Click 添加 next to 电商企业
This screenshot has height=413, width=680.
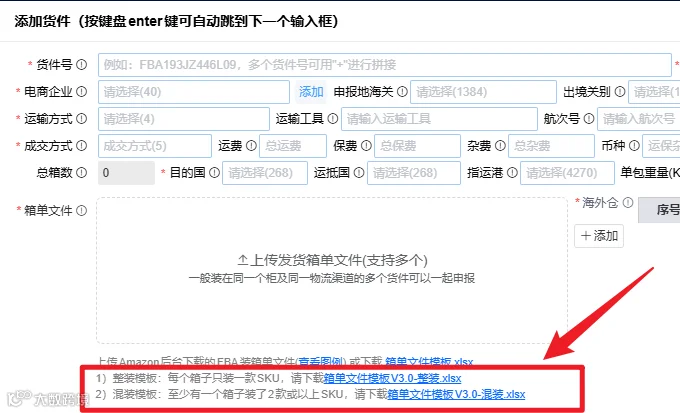(311, 92)
